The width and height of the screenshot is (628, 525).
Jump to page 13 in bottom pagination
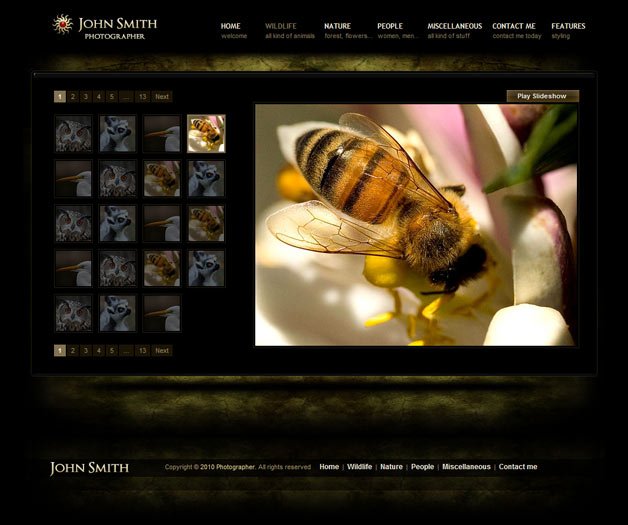[143, 351]
